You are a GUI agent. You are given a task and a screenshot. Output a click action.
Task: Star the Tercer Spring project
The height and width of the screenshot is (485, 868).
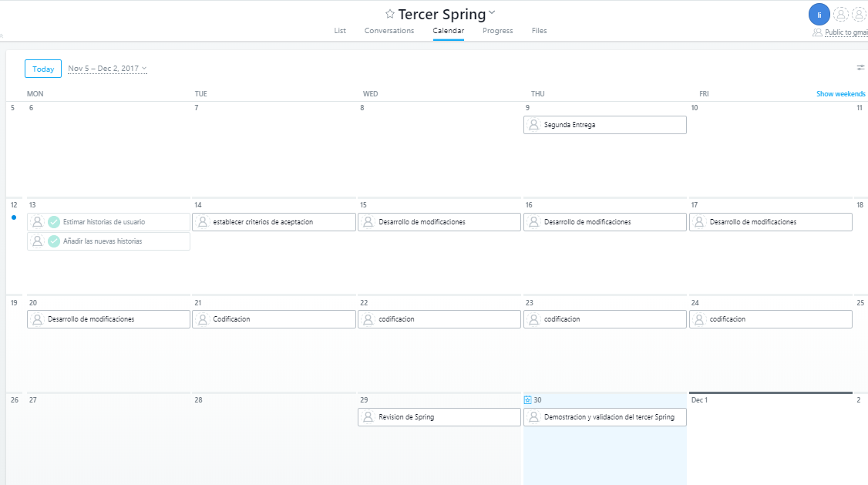tap(389, 13)
